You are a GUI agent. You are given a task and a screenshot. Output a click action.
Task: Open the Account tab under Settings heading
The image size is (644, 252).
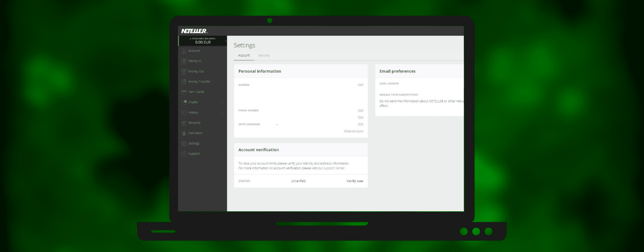point(244,55)
